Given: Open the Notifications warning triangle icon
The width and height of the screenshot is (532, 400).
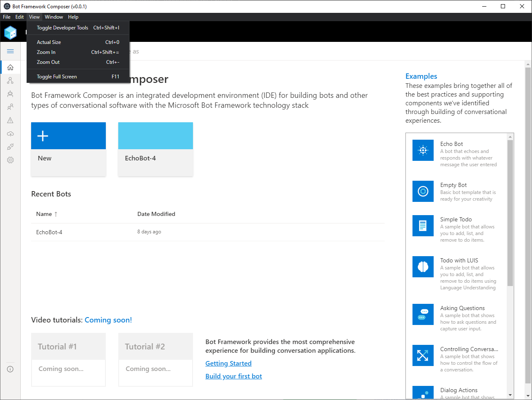Looking at the screenshot, I should click(10, 120).
